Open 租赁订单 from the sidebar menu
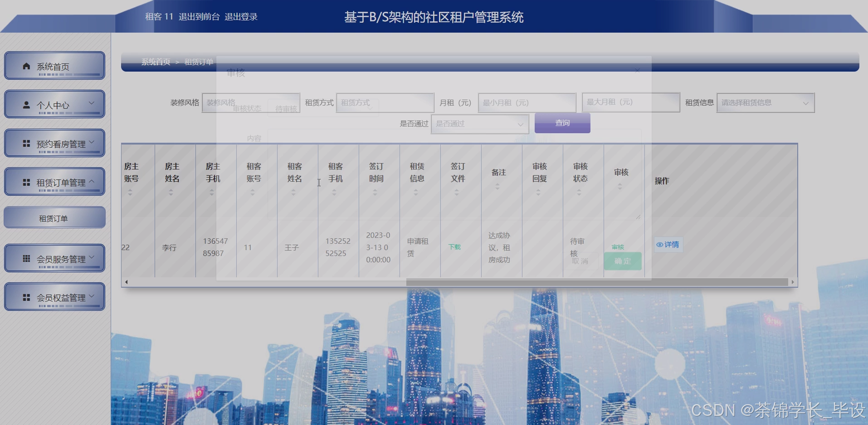 (x=54, y=217)
